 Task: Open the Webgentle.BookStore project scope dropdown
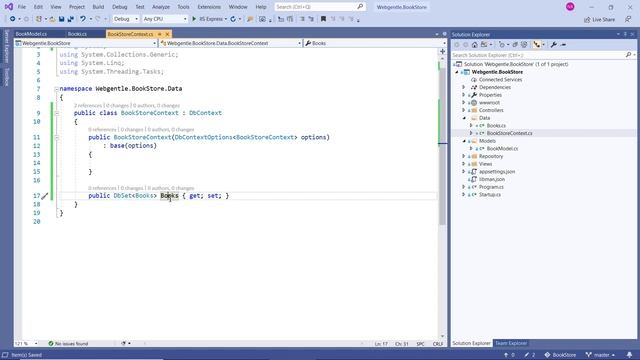pyautogui.click(x=86, y=43)
